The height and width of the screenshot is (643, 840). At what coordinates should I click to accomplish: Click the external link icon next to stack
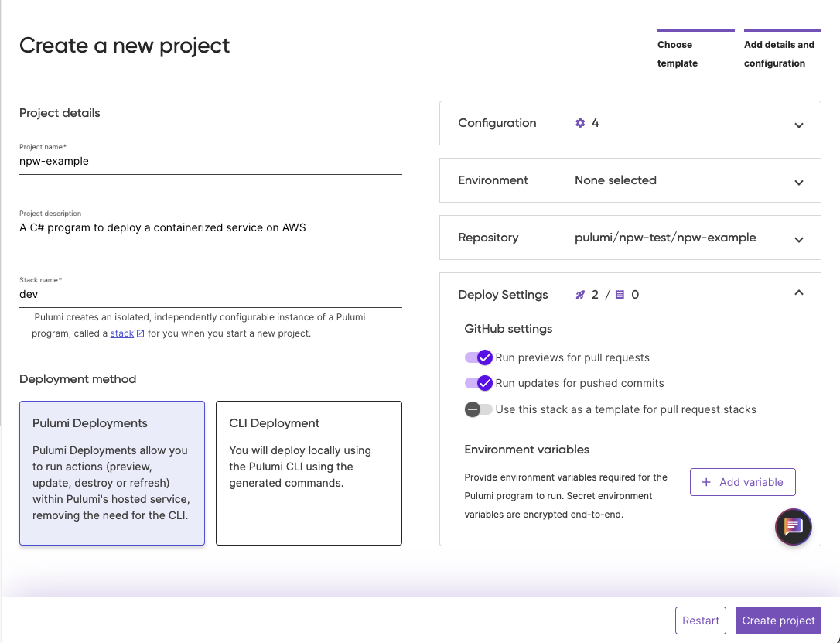tap(140, 334)
